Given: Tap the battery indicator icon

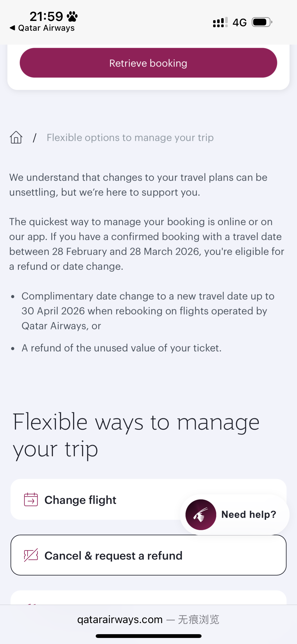Looking at the screenshot, I should coord(262,22).
